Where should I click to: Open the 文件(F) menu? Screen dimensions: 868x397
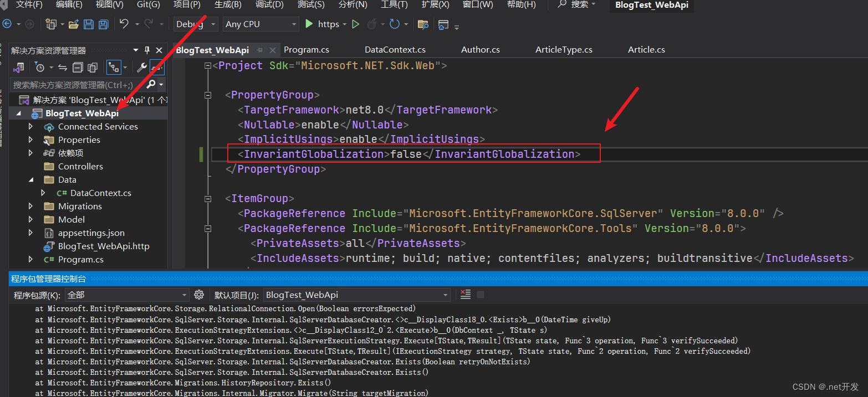tap(29, 4)
